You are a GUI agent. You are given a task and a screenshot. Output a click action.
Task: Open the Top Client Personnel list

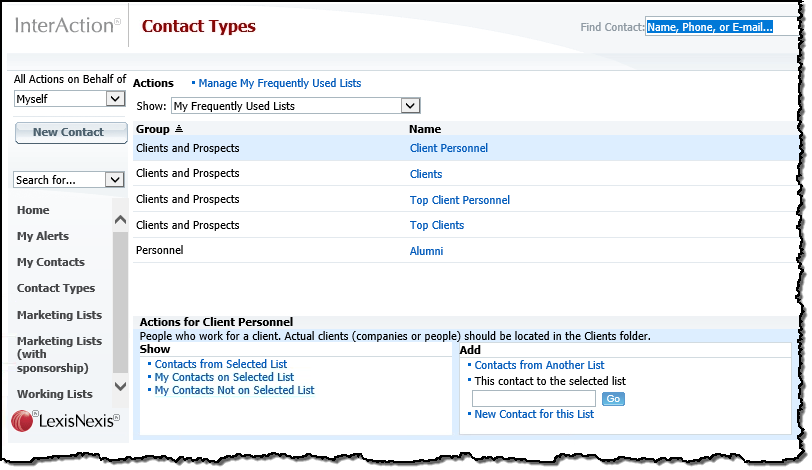460,200
